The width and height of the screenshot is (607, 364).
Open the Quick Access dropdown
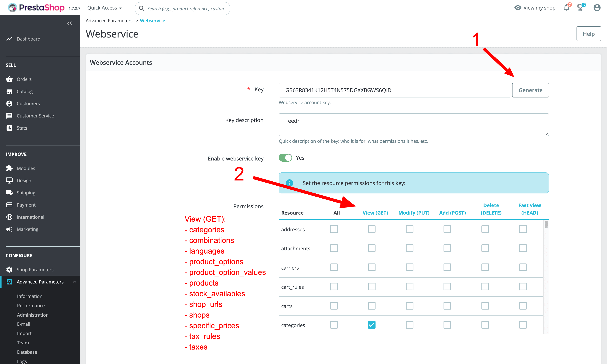(x=105, y=8)
